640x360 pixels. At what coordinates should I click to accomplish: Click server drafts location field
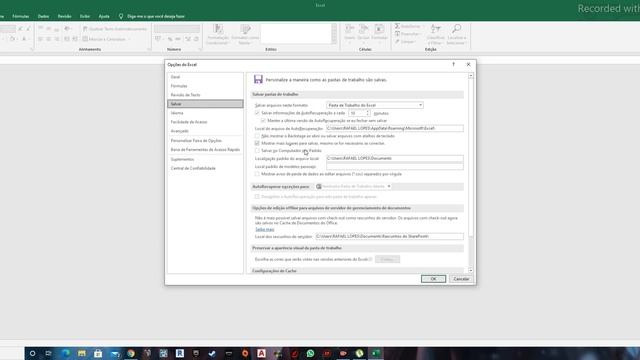(389, 236)
